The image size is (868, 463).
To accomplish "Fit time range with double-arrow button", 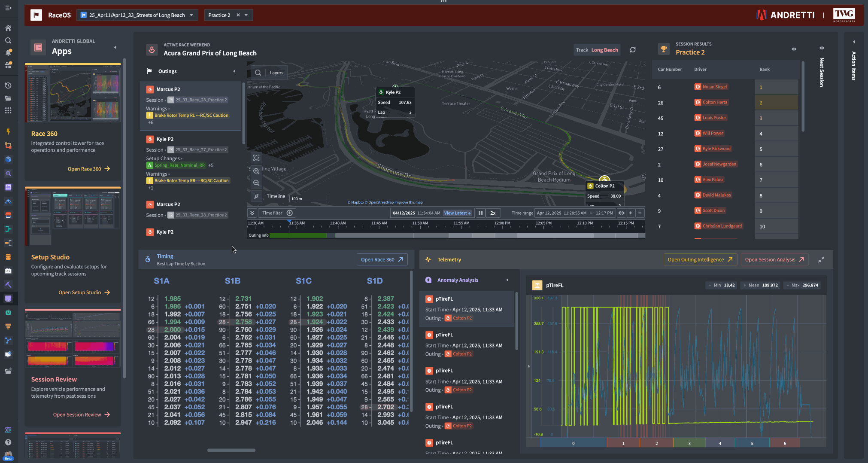I will (621, 213).
